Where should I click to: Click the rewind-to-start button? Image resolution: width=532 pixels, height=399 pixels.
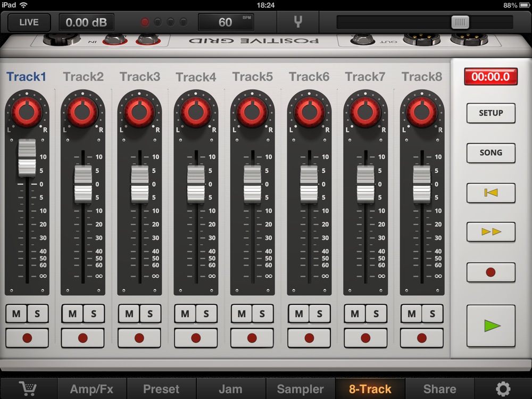point(491,193)
